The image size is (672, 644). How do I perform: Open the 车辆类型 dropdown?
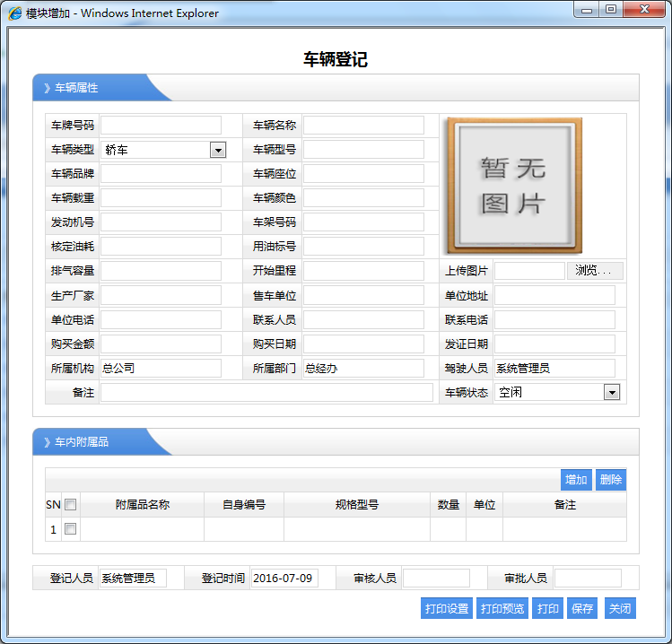pyautogui.click(x=217, y=150)
